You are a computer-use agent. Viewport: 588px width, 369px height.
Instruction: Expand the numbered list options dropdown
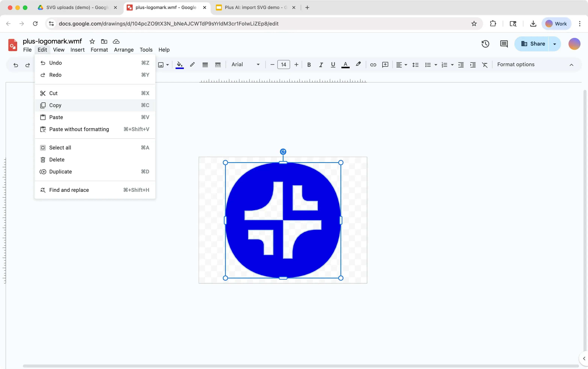point(453,65)
